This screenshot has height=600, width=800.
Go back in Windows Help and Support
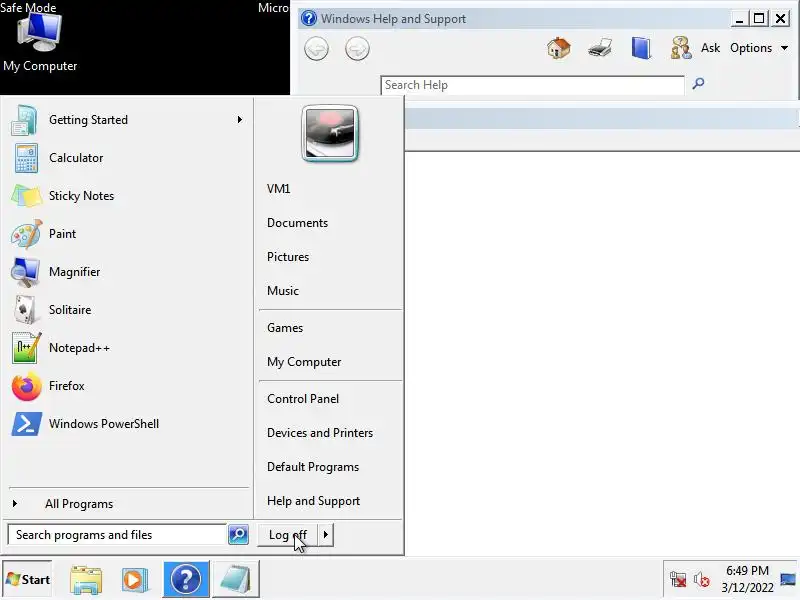coord(316,49)
